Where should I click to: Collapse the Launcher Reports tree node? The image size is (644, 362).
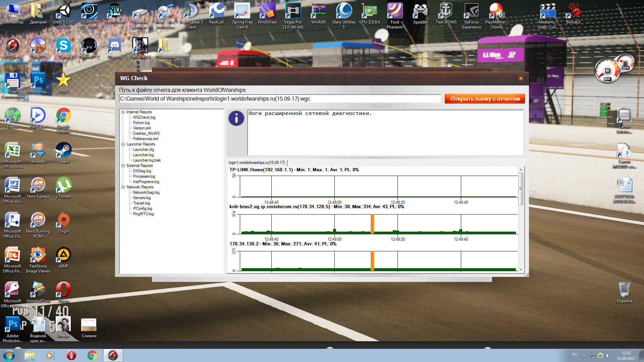click(123, 144)
